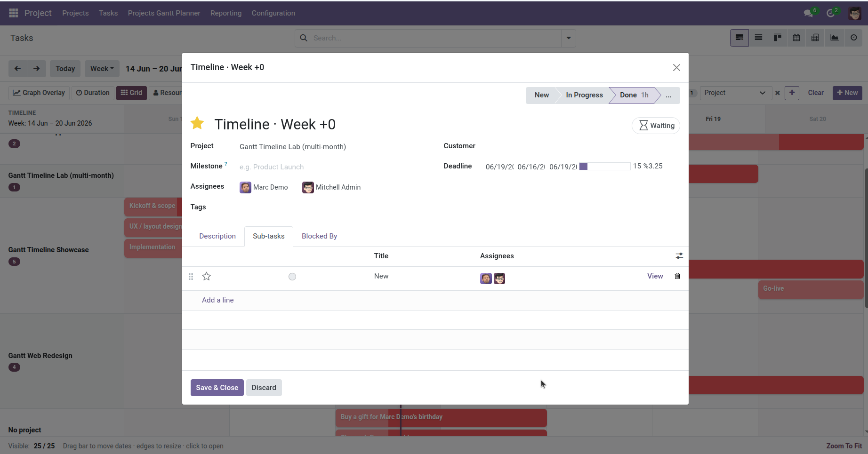Image resolution: width=868 pixels, height=454 pixels.
Task: Switch to the kanban view icon
Action: (x=778, y=38)
